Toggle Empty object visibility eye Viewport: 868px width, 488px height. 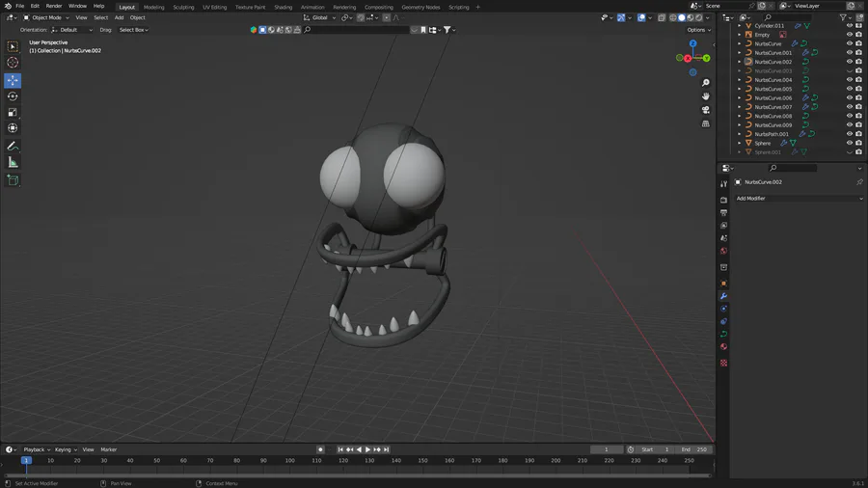click(849, 35)
